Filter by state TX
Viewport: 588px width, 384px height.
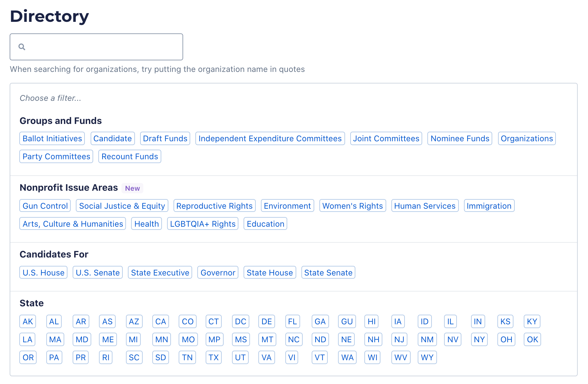[x=214, y=357]
